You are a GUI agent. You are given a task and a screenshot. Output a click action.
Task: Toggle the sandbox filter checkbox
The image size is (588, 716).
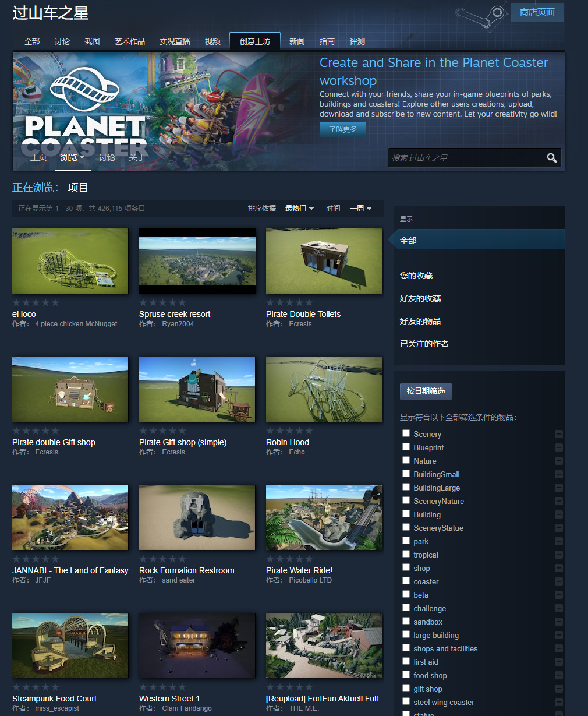[x=406, y=620]
